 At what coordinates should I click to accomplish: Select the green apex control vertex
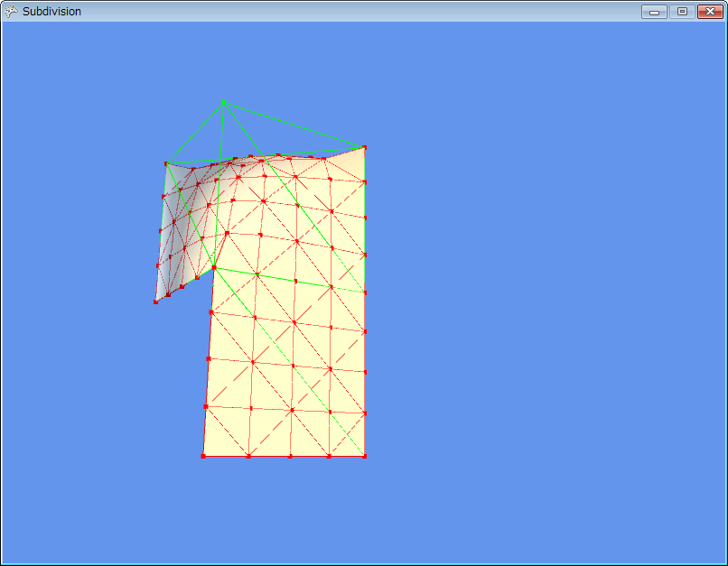click(x=224, y=103)
